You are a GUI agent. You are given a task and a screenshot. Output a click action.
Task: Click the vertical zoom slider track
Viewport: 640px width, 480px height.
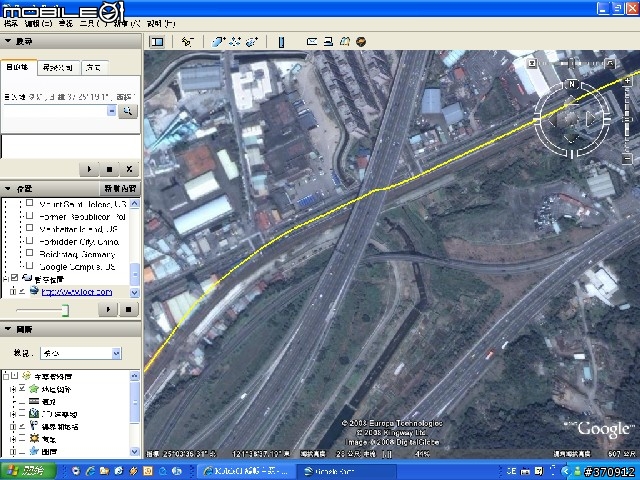tap(627, 120)
